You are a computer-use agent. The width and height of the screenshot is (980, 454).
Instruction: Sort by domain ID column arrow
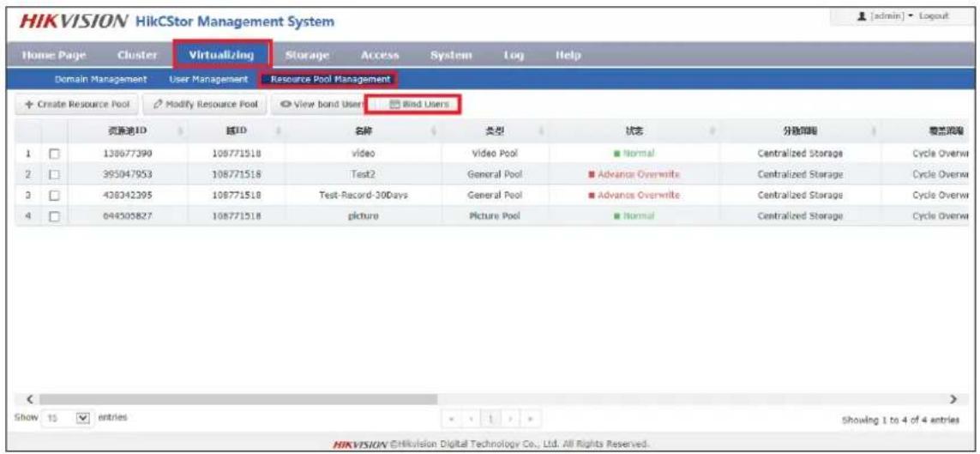pyautogui.click(x=280, y=130)
